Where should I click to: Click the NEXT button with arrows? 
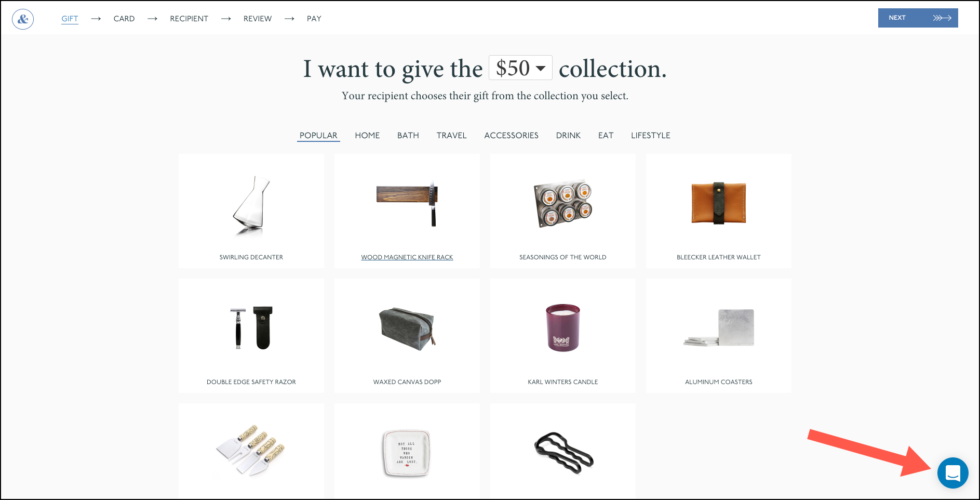point(918,18)
